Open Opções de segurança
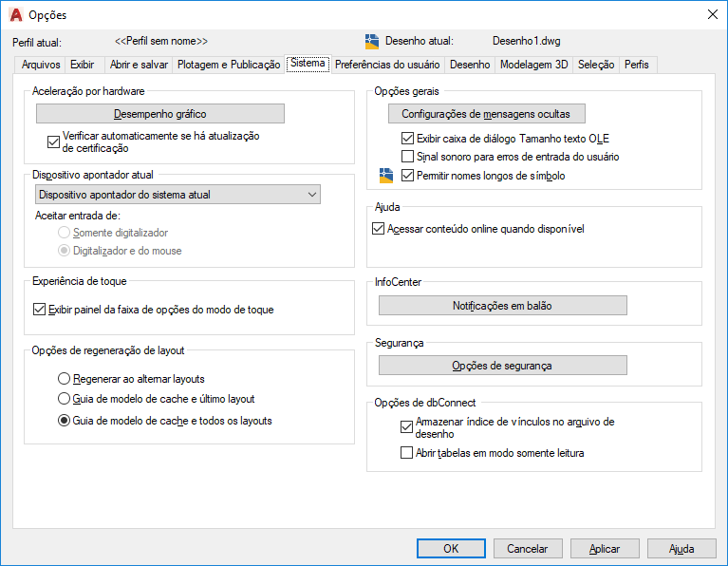The height and width of the screenshot is (566, 728). coord(502,366)
